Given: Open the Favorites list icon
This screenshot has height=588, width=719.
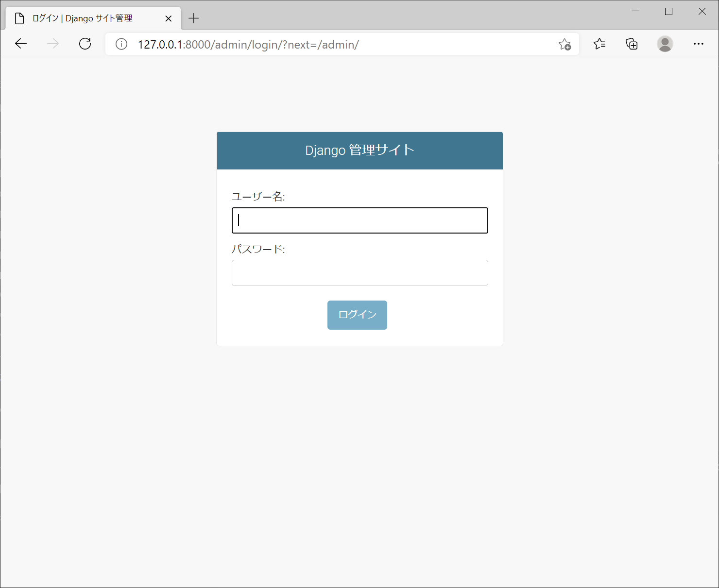Looking at the screenshot, I should (x=599, y=44).
